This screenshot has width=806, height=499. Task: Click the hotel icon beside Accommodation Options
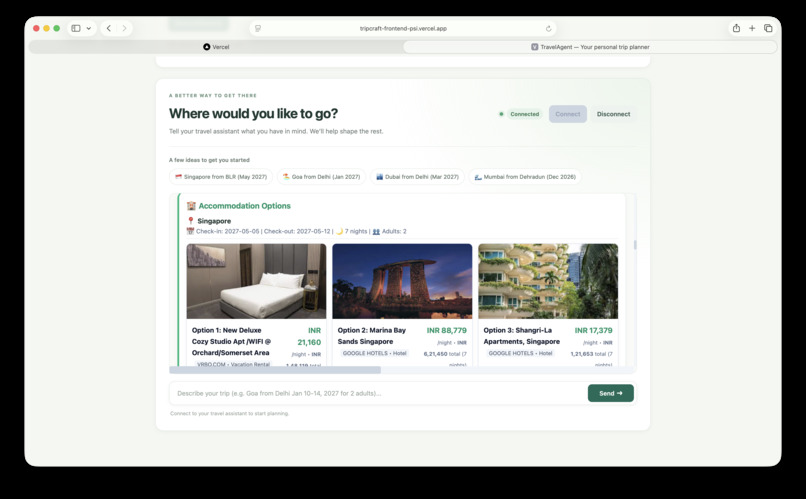tap(191, 206)
